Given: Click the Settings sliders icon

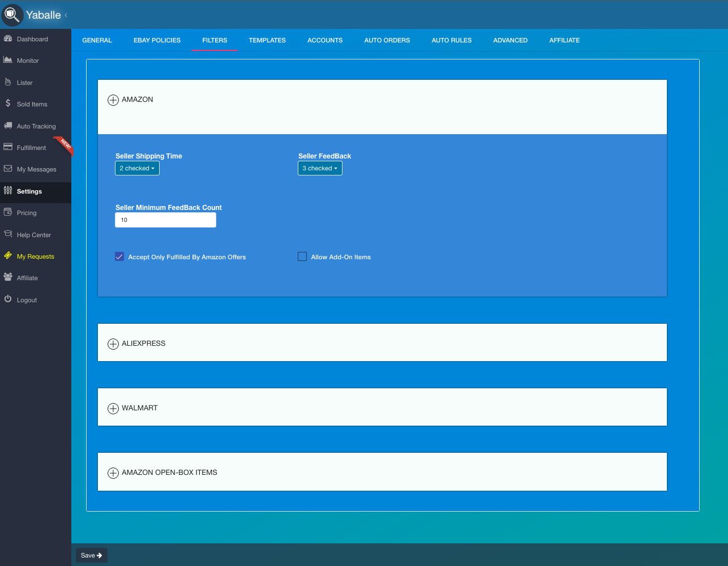Looking at the screenshot, I should (x=8, y=191).
